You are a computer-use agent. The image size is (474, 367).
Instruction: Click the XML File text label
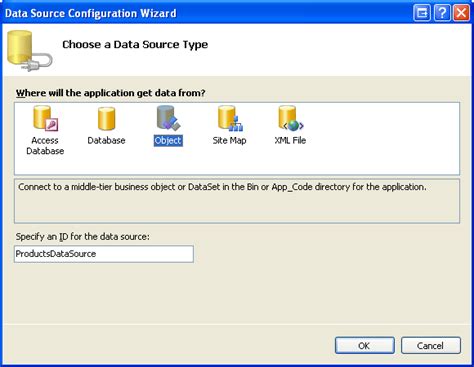point(290,140)
